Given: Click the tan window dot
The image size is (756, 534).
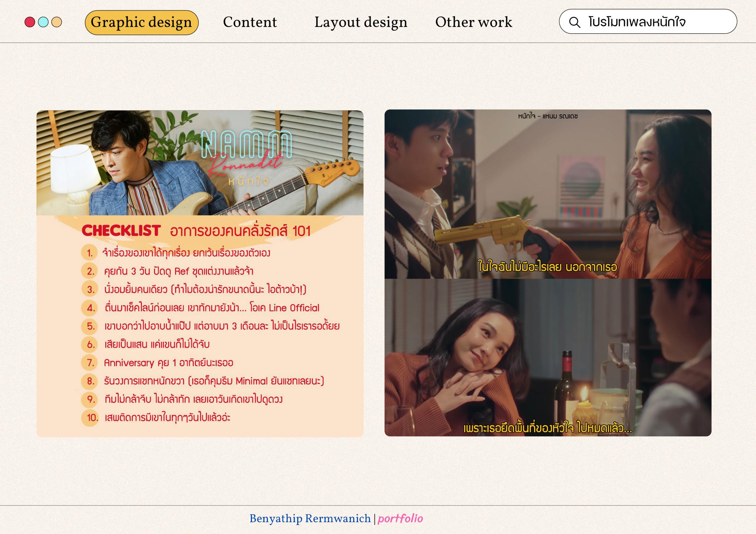Looking at the screenshot, I should tap(57, 22).
